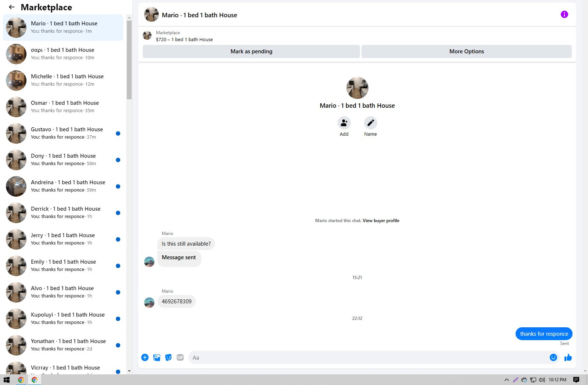Open the Vicrray conversation
The width and height of the screenshot is (588, 385).
[x=63, y=367]
